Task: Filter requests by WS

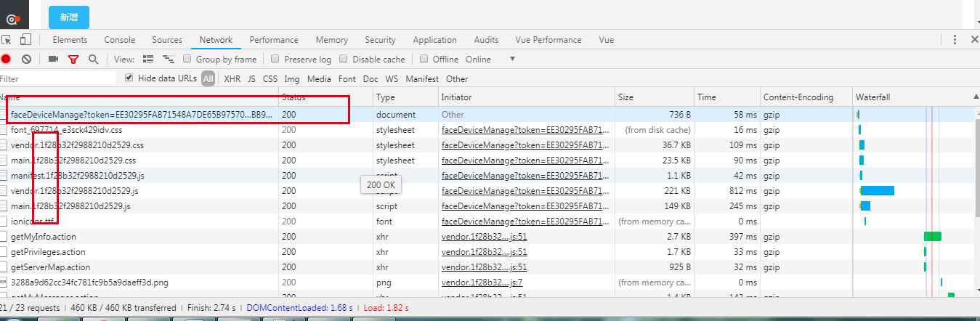Action: [x=392, y=78]
